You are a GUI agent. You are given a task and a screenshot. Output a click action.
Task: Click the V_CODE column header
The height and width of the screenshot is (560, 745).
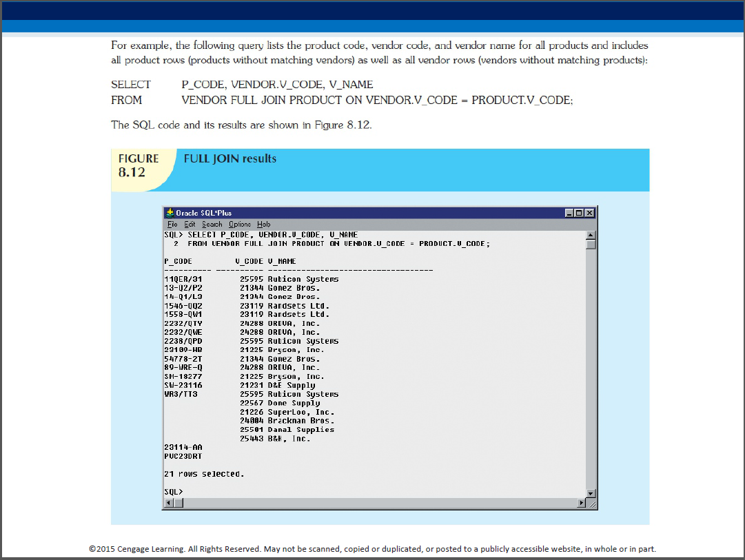click(x=249, y=261)
